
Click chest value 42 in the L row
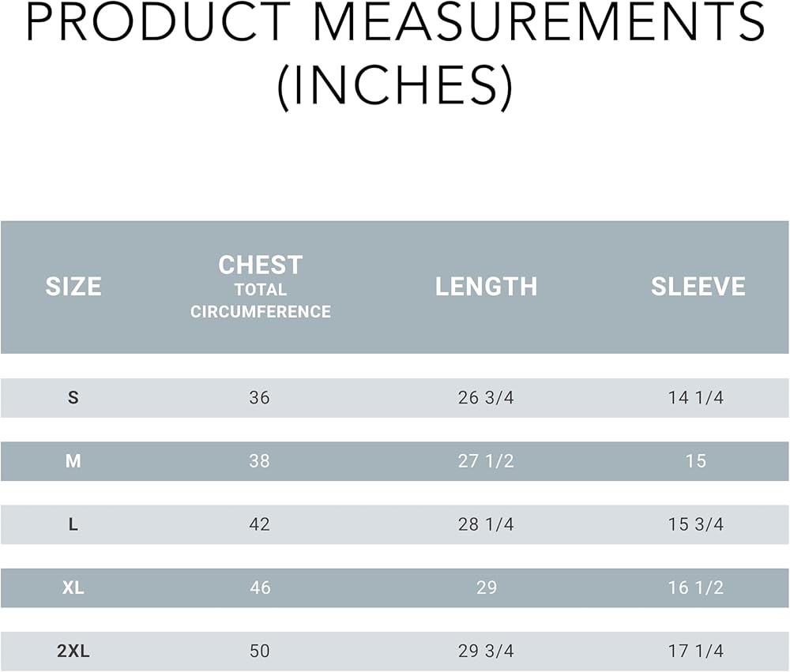pyautogui.click(x=259, y=524)
